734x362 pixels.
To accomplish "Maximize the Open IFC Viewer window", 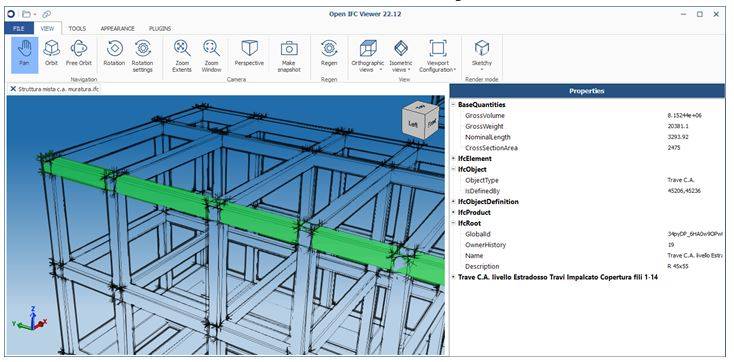I will pos(699,14).
